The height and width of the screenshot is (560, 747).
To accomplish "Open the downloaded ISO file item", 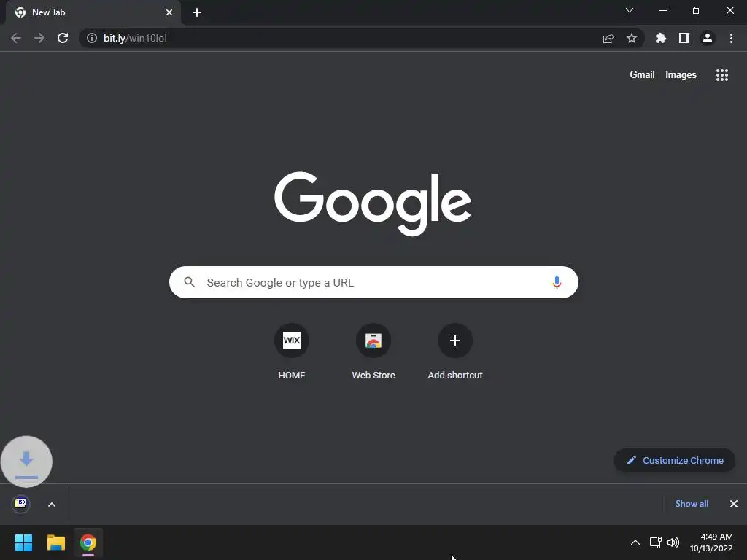I will click(x=21, y=504).
